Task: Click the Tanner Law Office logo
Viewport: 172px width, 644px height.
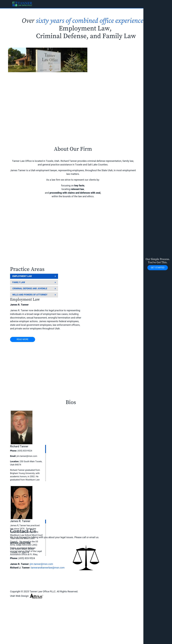Action: coord(22,4)
